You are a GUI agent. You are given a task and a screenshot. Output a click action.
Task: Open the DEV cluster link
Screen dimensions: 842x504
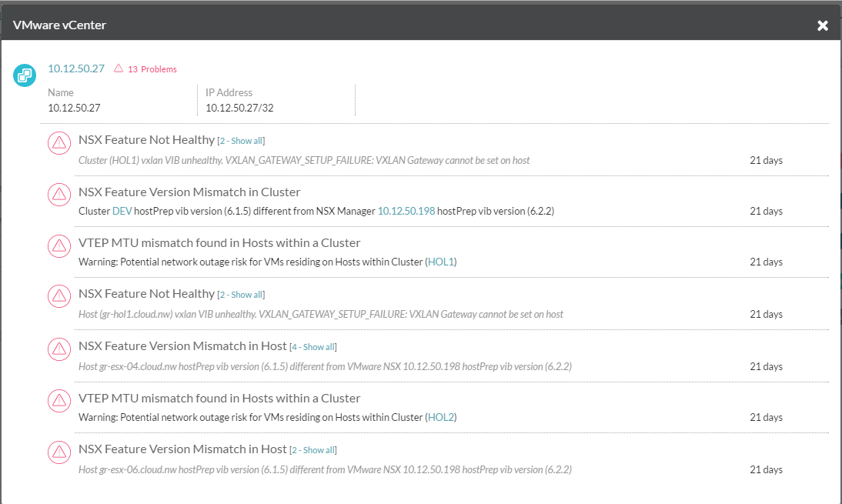click(x=122, y=211)
